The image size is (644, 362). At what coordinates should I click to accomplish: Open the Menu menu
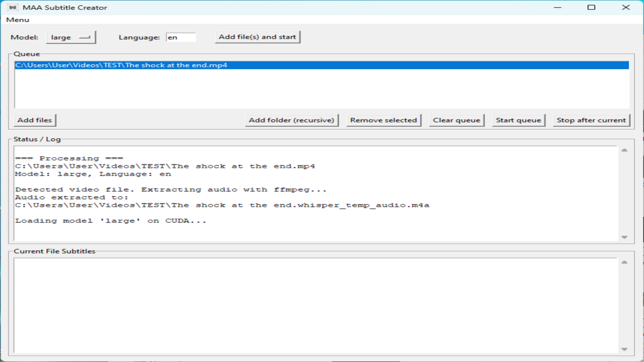(17, 20)
